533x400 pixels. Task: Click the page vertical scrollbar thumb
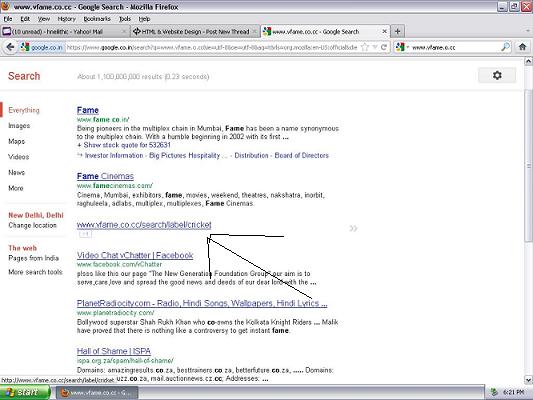(529, 166)
